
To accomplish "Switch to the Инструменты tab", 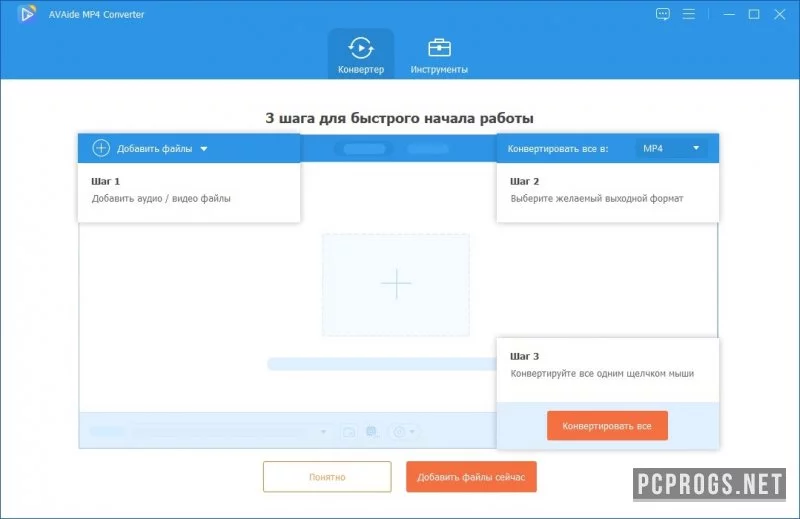I will (x=439, y=54).
